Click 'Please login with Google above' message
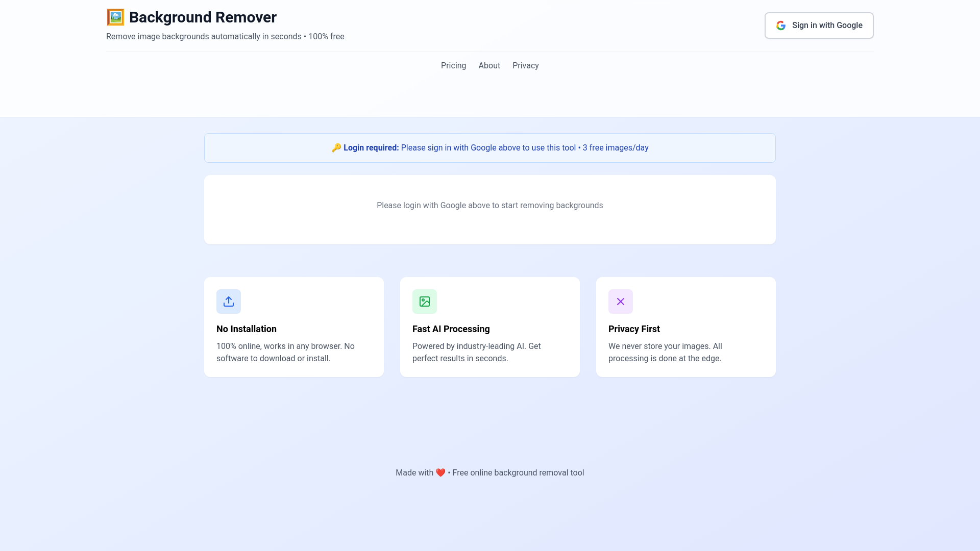 tap(490, 206)
